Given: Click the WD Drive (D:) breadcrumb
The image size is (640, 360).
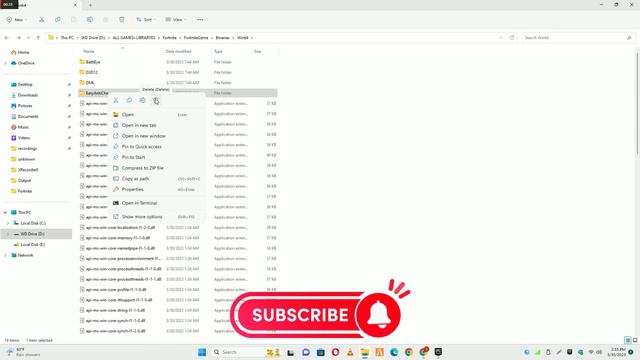Looking at the screenshot, I should pyautogui.click(x=93, y=38).
